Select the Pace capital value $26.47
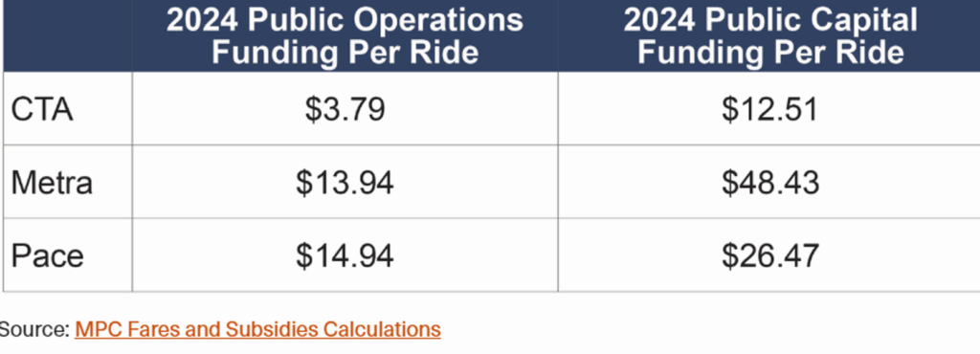Screen dimensions: 980x354 tap(770, 256)
